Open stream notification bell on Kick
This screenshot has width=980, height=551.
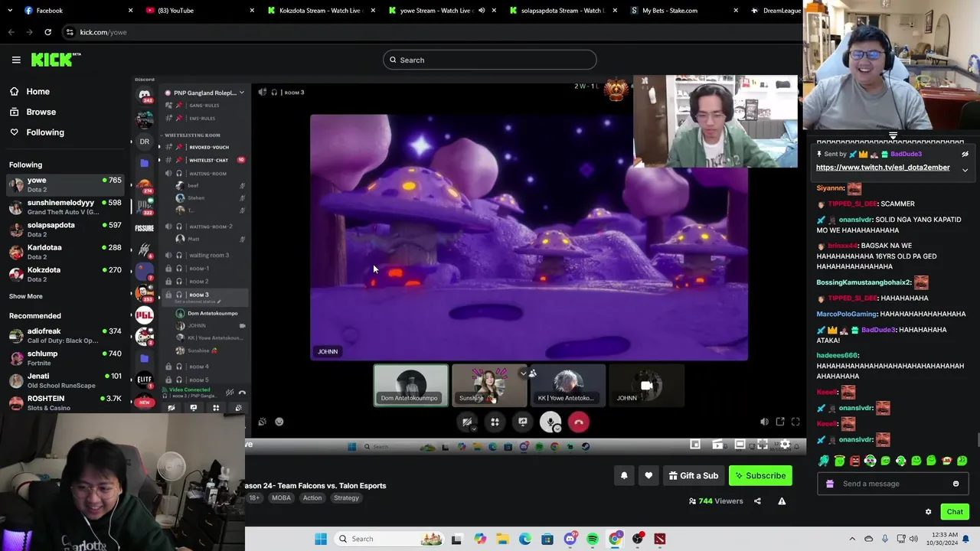(x=624, y=475)
